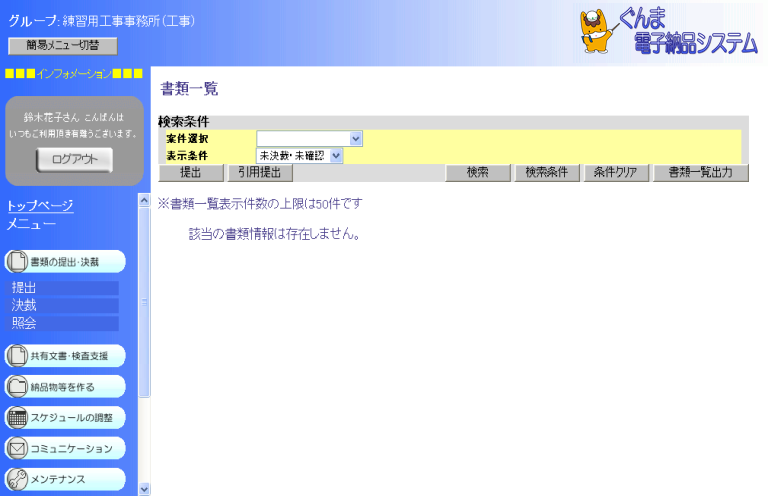Click the 引用提出 button
768x496 pixels.
tap(260, 172)
